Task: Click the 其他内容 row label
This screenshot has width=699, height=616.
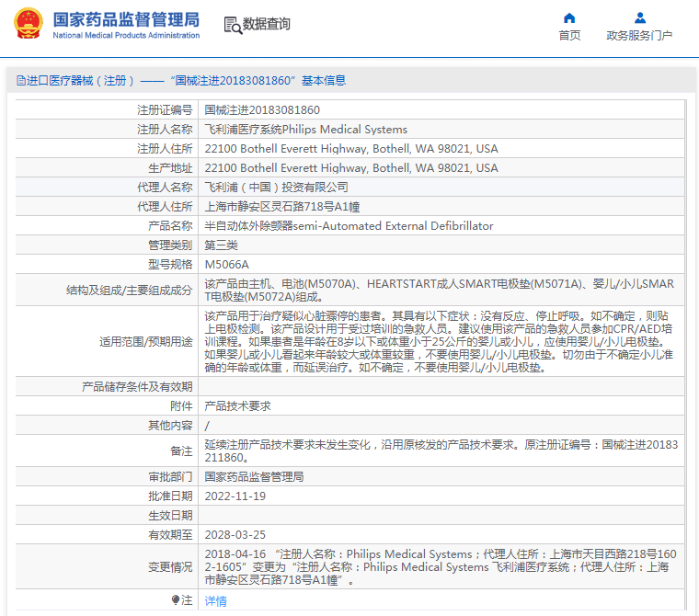Action: point(170,426)
